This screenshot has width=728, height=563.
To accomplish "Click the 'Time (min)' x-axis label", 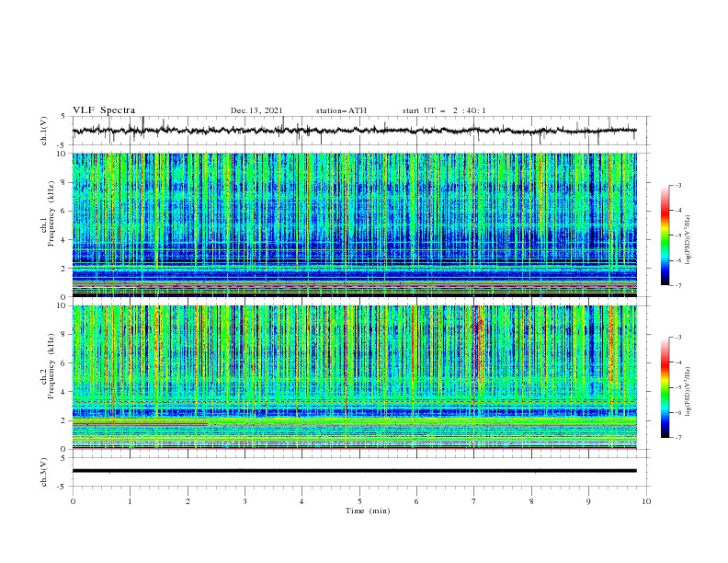I will point(368,511).
